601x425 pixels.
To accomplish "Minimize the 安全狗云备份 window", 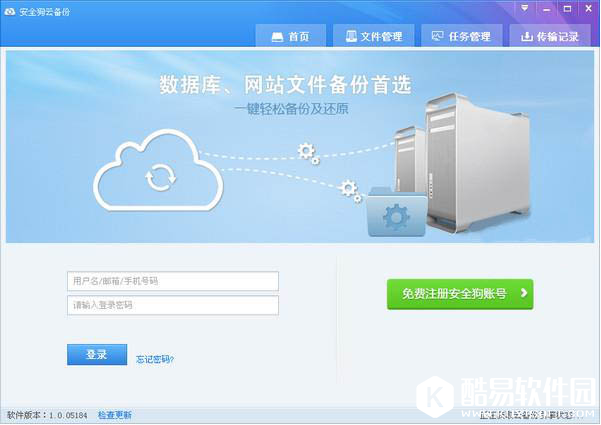I will (546, 9).
